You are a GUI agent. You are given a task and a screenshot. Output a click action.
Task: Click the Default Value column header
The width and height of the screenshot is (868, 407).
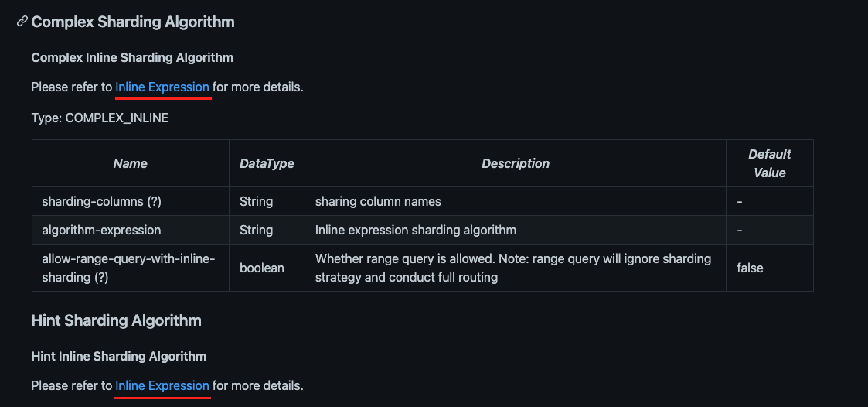pyautogui.click(x=770, y=163)
